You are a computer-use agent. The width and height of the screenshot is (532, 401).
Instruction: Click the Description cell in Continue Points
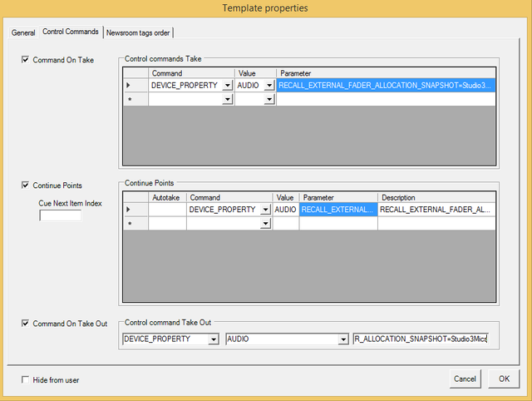tap(436, 210)
